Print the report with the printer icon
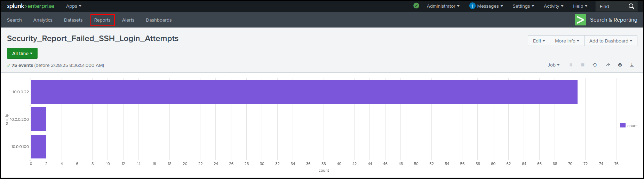 620,65
